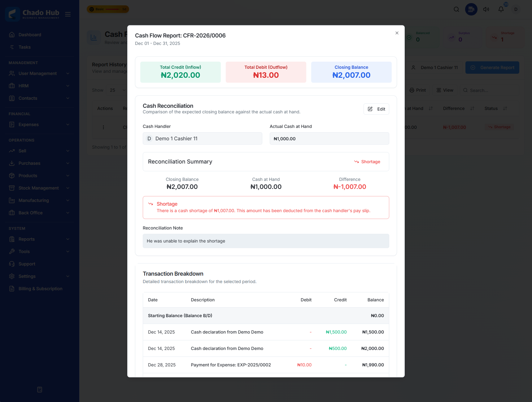
Task: Open the notifications bell
Action: pos(501,9)
